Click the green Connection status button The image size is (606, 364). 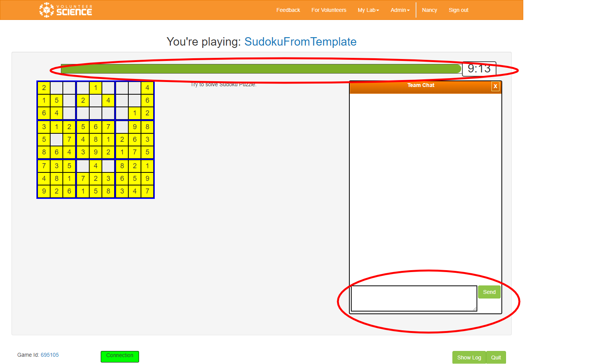[120, 356]
